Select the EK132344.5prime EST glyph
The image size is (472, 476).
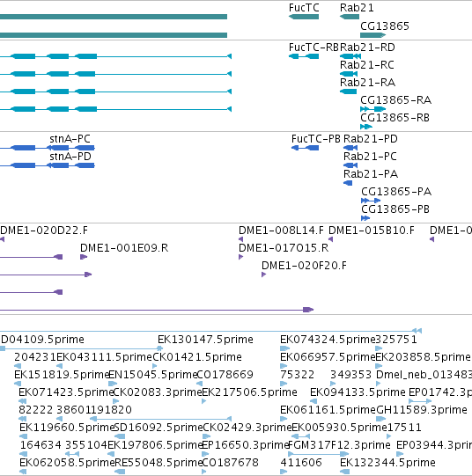point(344,472)
